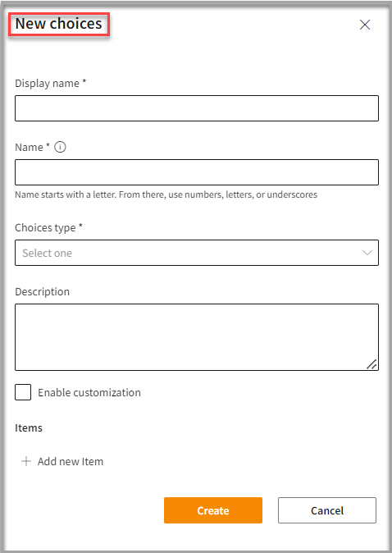Screen dimensions: 392x553
Task: Click into the Name input field
Action: pyautogui.click(x=197, y=172)
